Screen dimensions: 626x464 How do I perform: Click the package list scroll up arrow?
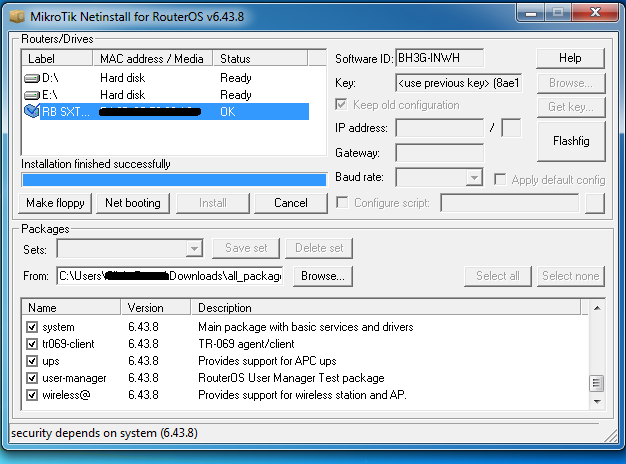pos(597,308)
